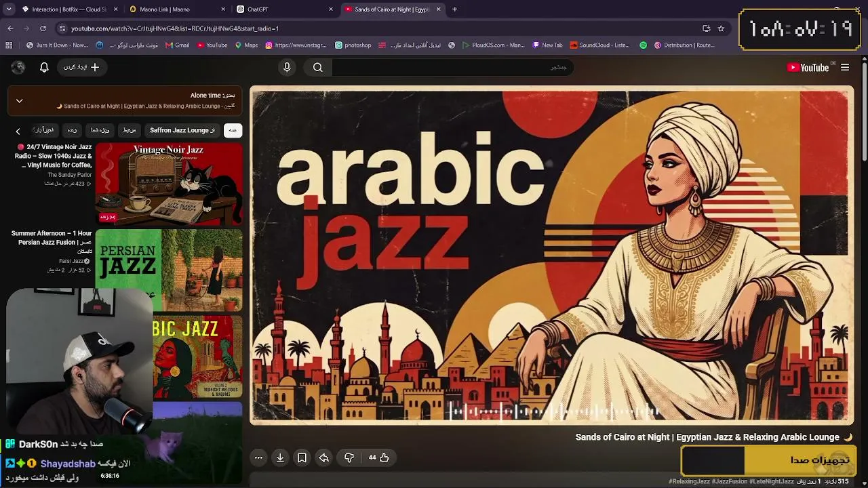Switch to the Maono Link tab
Screen dimensions: 868x488
(x=177, y=9)
